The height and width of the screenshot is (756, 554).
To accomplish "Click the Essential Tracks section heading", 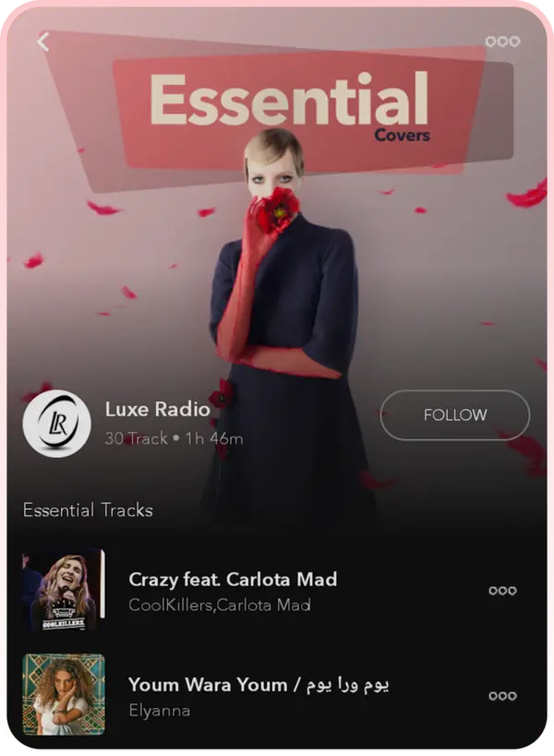I will tap(88, 510).
